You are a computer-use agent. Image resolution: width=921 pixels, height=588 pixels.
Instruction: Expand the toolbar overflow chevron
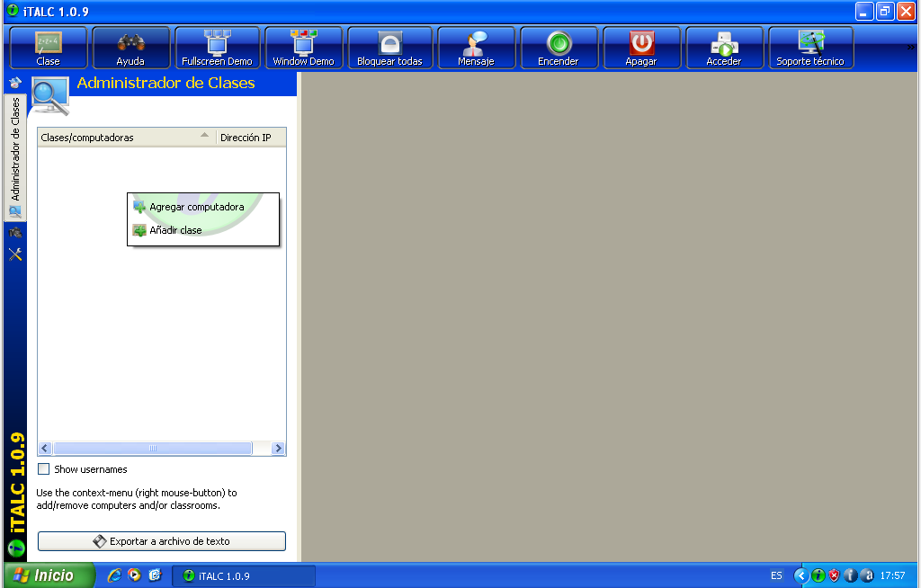(x=911, y=48)
